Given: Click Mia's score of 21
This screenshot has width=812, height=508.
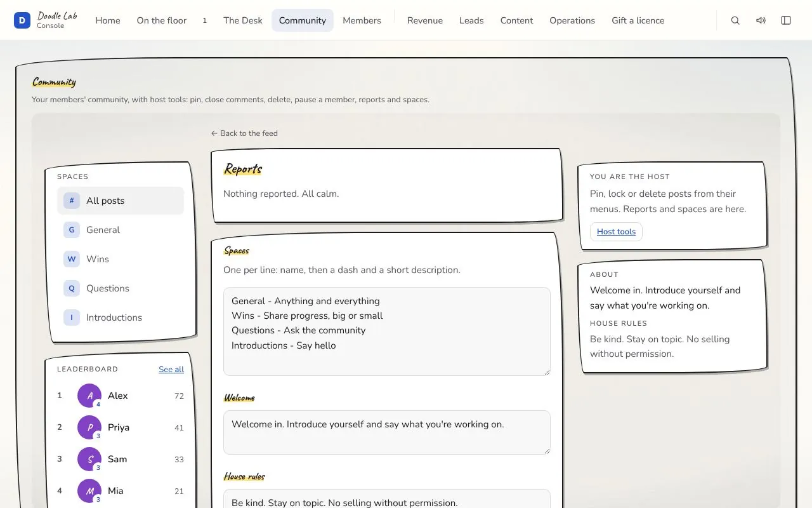Looking at the screenshot, I should [179, 491].
